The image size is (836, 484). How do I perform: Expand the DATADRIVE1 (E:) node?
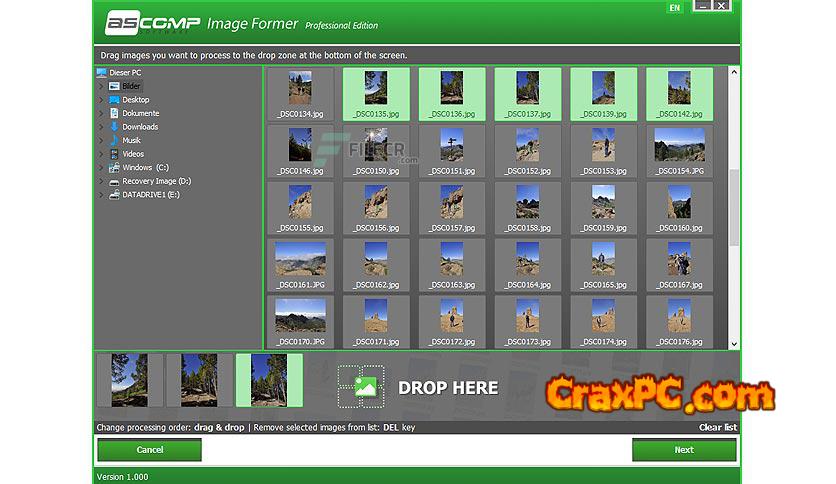tap(101, 195)
